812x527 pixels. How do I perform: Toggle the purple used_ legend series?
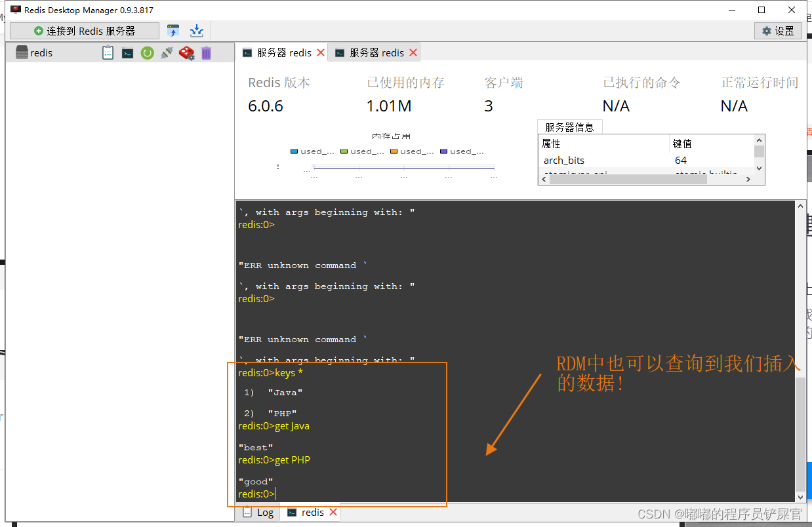tap(462, 151)
